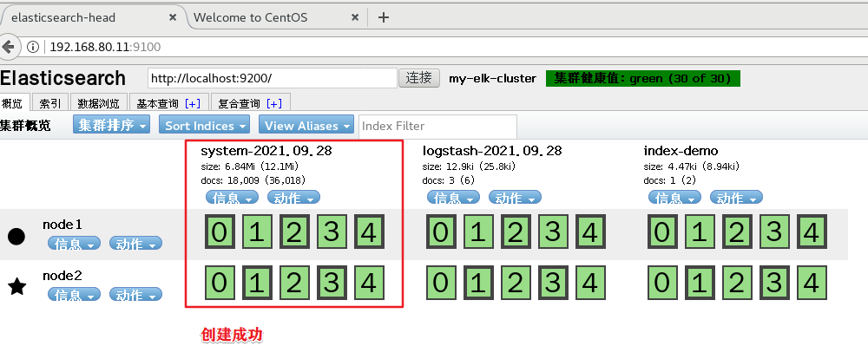
Task: Click shard 0 of index-demo on node1
Action: [x=662, y=232]
